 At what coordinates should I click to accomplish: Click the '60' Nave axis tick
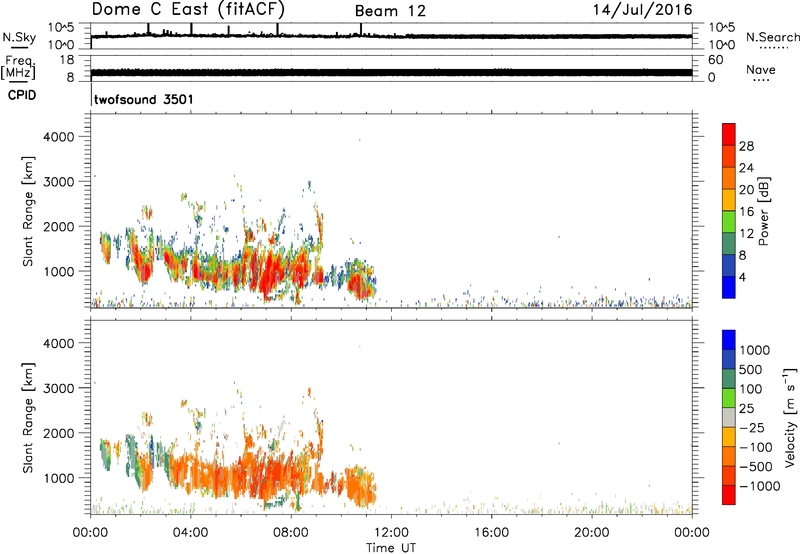pyautogui.click(x=715, y=60)
